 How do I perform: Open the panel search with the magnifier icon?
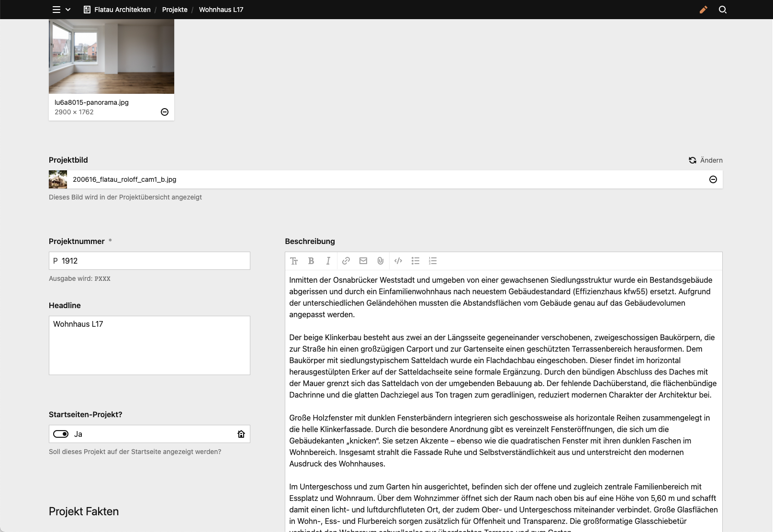(x=723, y=10)
